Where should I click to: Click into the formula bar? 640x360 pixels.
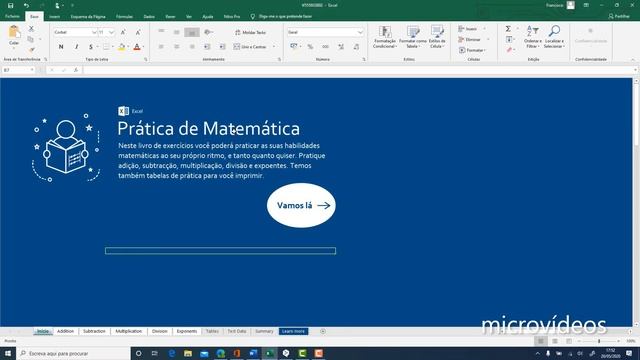click(359, 70)
